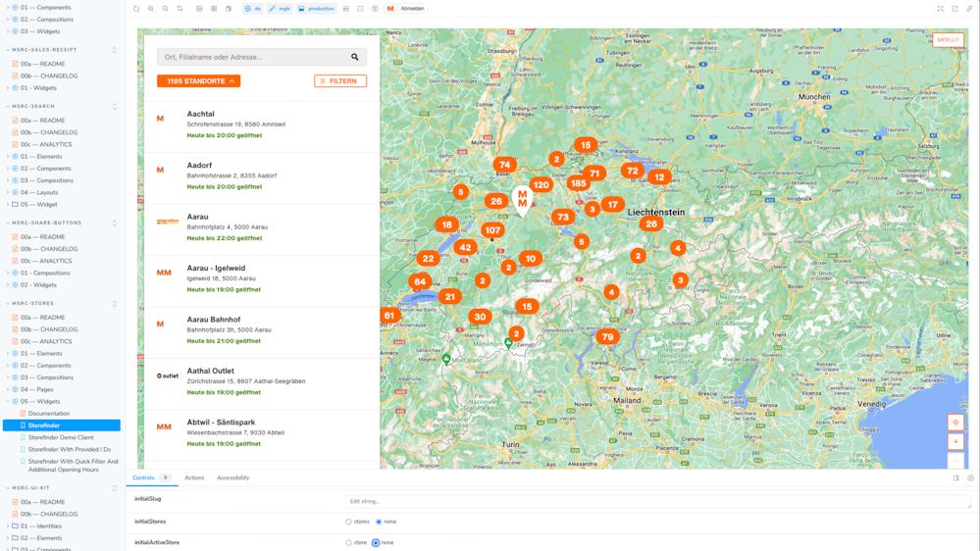The height and width of the screenshot is (551, 980).
Task: Go fullscreen with the expand icon
Action: (x=940, y=9)
